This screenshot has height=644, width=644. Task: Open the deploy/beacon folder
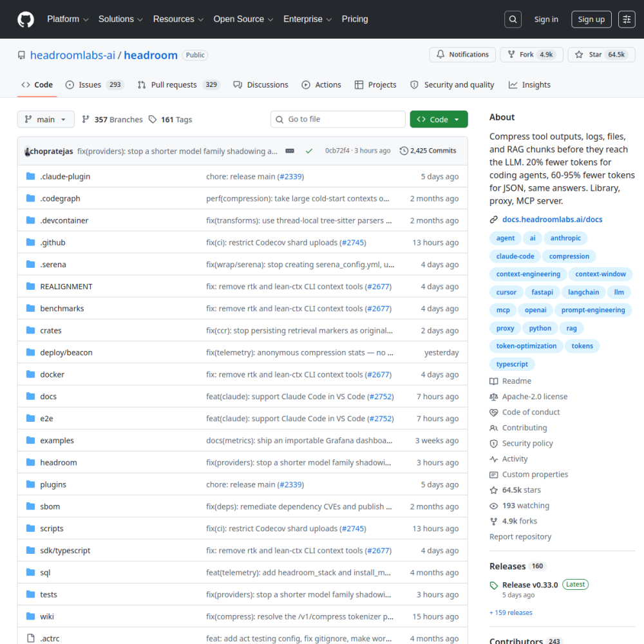(66, 353)
